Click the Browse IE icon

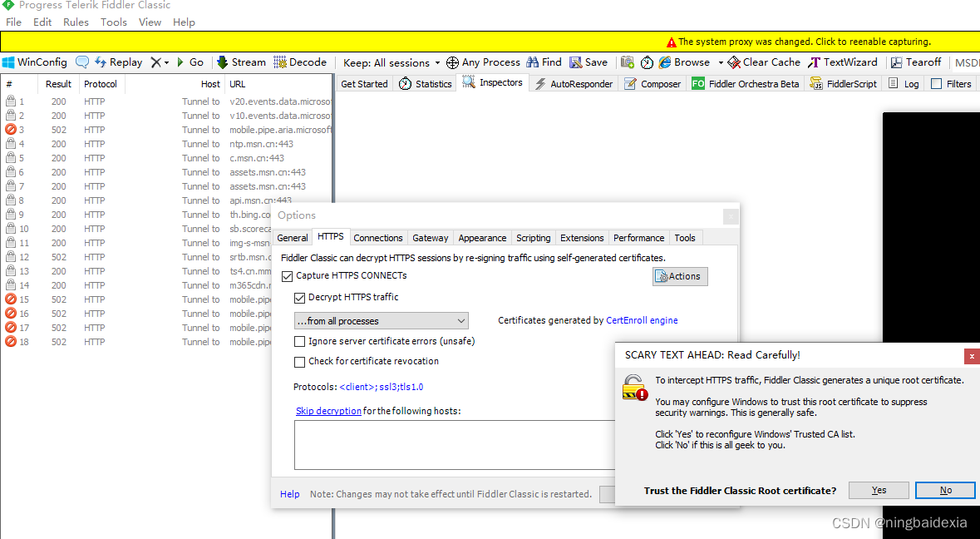pyautogui.click(x=664, y=62)
